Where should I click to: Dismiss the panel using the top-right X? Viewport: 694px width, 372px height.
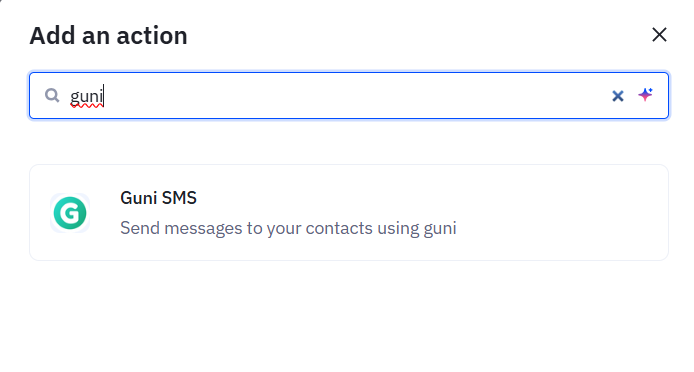tap(659, 35)
